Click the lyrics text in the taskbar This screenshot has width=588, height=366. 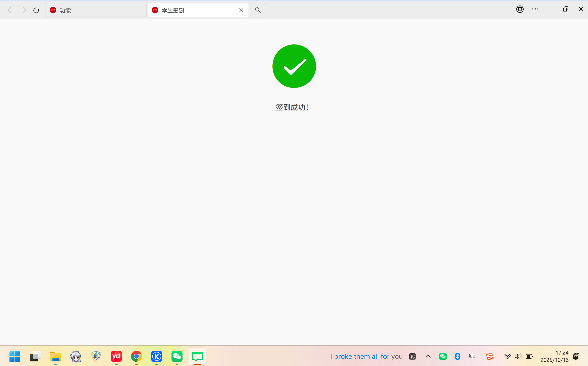tap(366, 356)
